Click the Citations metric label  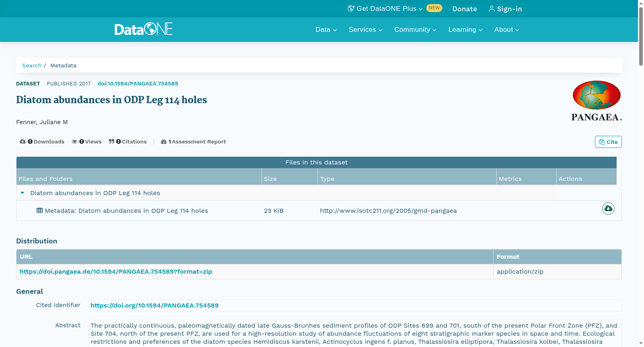pyautogui.click(x=134, y=141)
